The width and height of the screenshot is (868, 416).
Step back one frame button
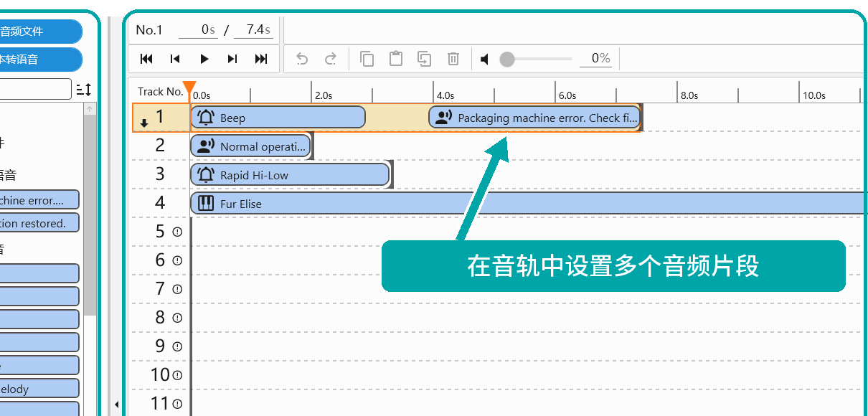pyautogui.click(x=175, y=59)
